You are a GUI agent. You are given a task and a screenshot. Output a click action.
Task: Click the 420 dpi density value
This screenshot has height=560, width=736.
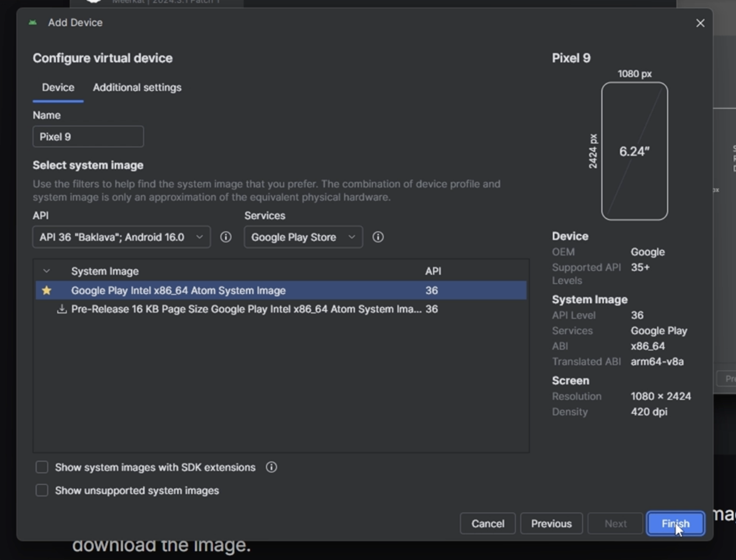click(649, 411)
